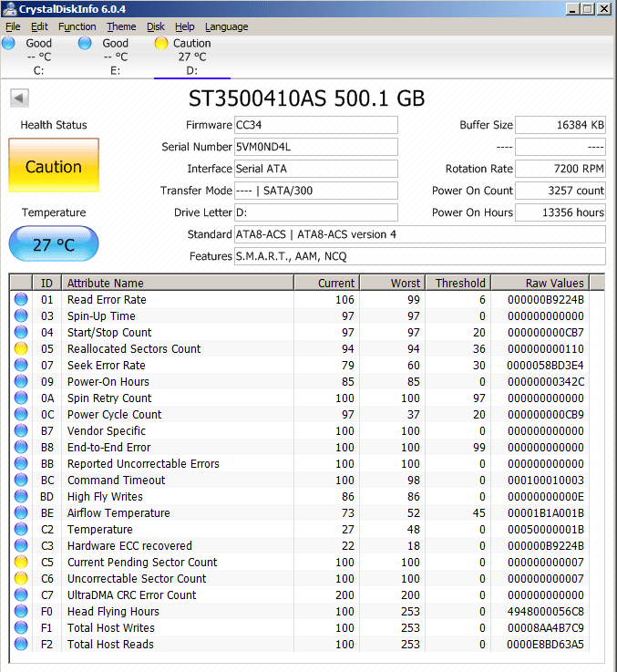Click the CrystalDiskInfo title bar application icon
Image resolution: width=617 pixels, height=672 pixels.
point(9,9)
